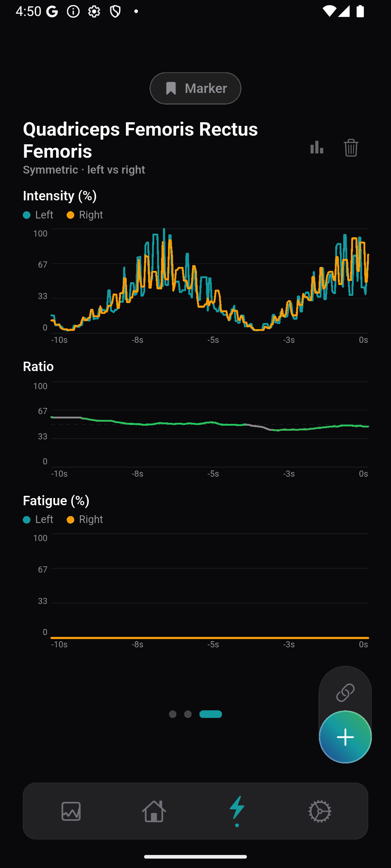This screenshot has height=868, width=391.
Task: Jump to first page indicator dot
Action: pos(173,714)
